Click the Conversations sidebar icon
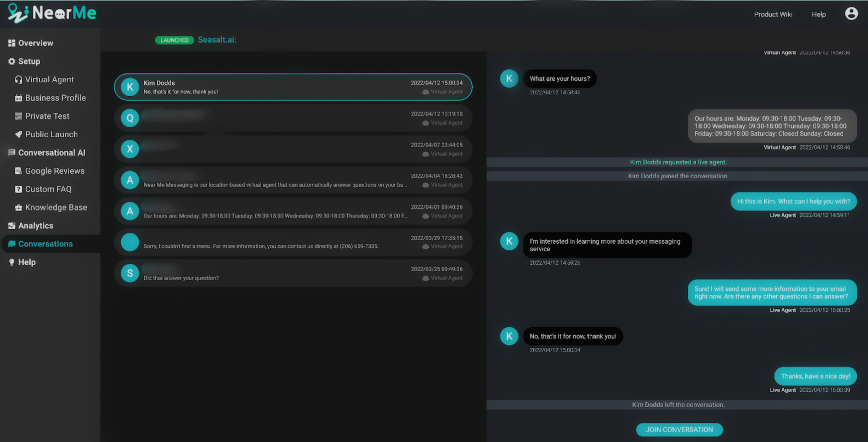The image size is (868, 442). click(x=12, y=244)
